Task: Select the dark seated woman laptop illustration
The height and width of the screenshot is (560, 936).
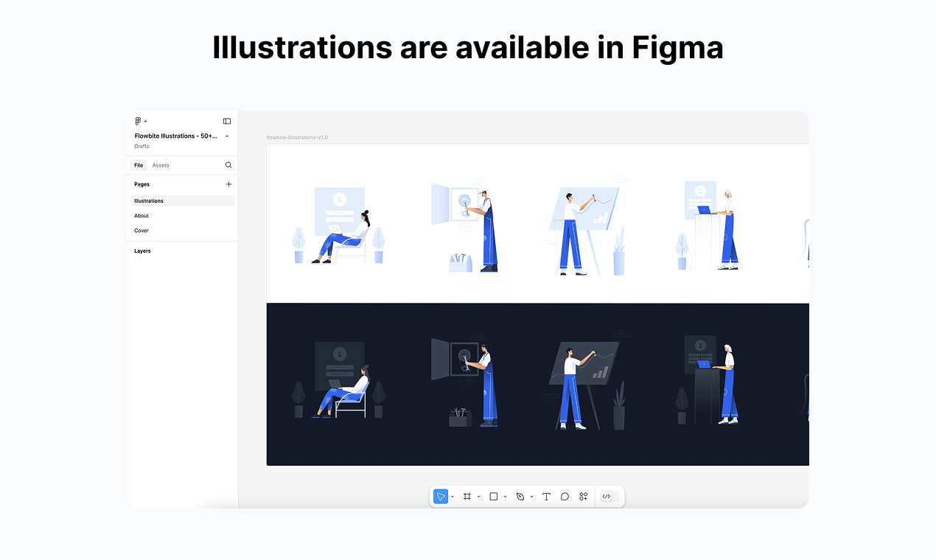Action: 339,379
